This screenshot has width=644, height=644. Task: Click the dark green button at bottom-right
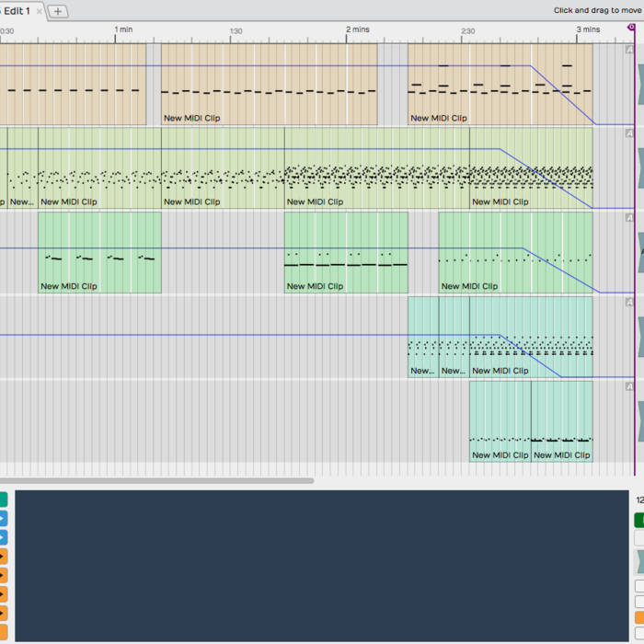639,520
